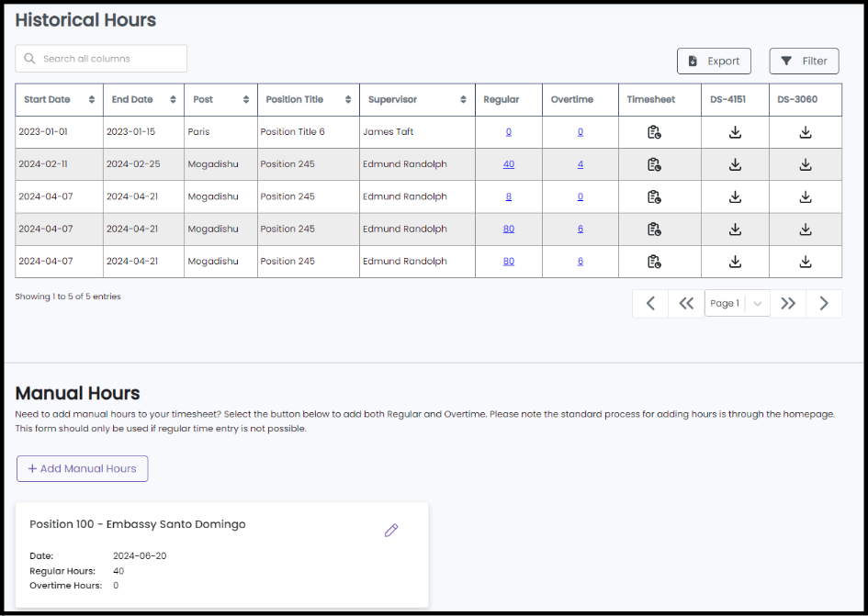The height and width of the screenshot is (616, 868).
Task: Go to previous page arrow
Action: point(650,303)
